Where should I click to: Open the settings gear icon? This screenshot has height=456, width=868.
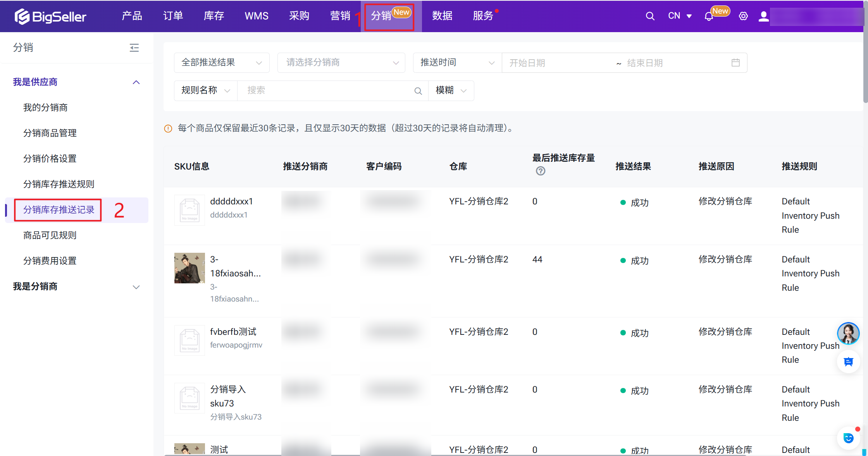tap(743, 16)
